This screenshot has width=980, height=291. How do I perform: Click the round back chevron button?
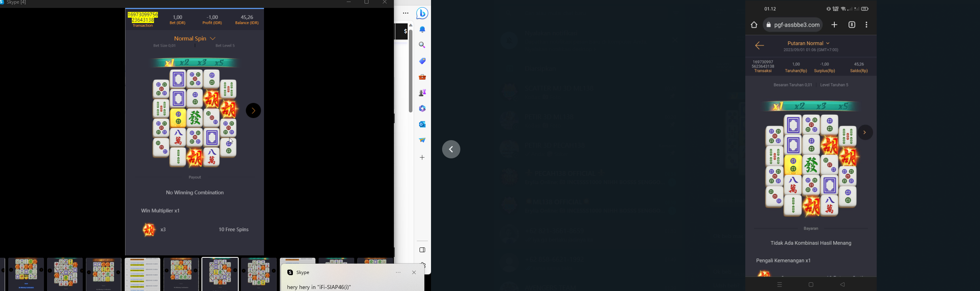click(x=451, y=149)
